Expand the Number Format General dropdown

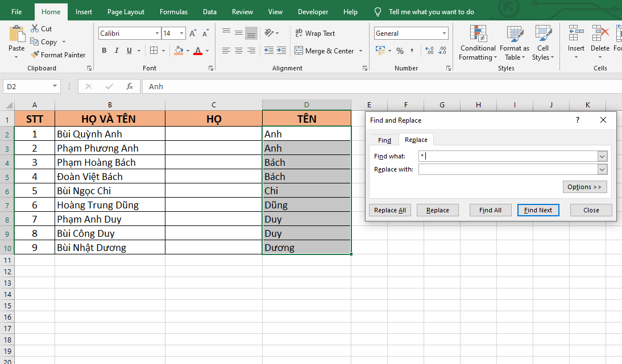pyautogui.click(x=443, y=34)
